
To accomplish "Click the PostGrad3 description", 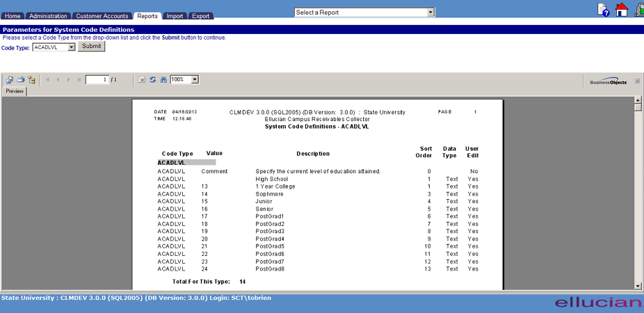I will (270, 231).
